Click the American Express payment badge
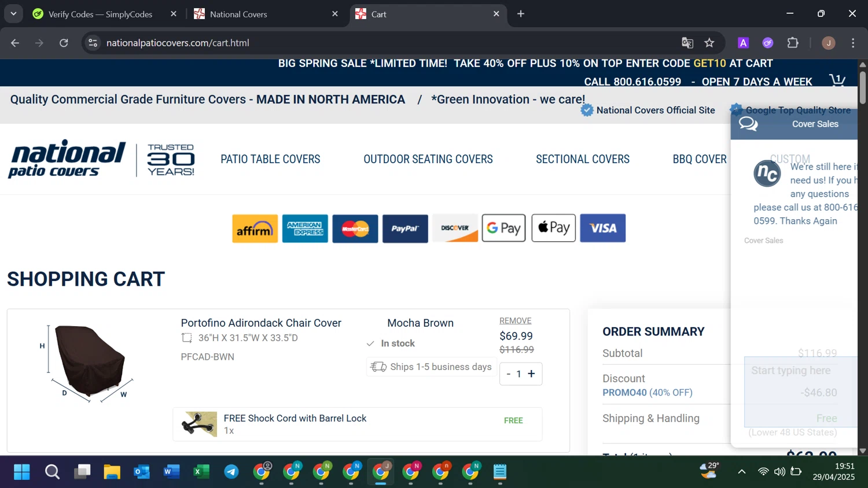 (x=305, y=228)
